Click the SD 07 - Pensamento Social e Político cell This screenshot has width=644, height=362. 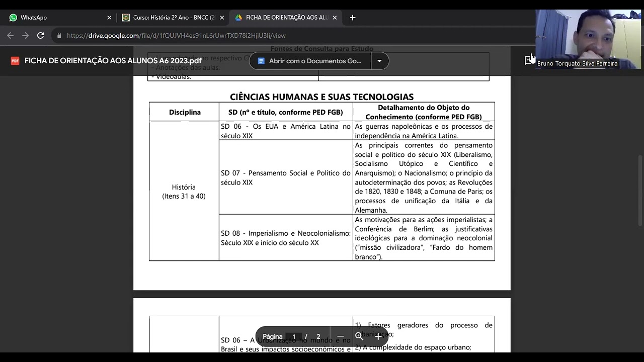286,177
